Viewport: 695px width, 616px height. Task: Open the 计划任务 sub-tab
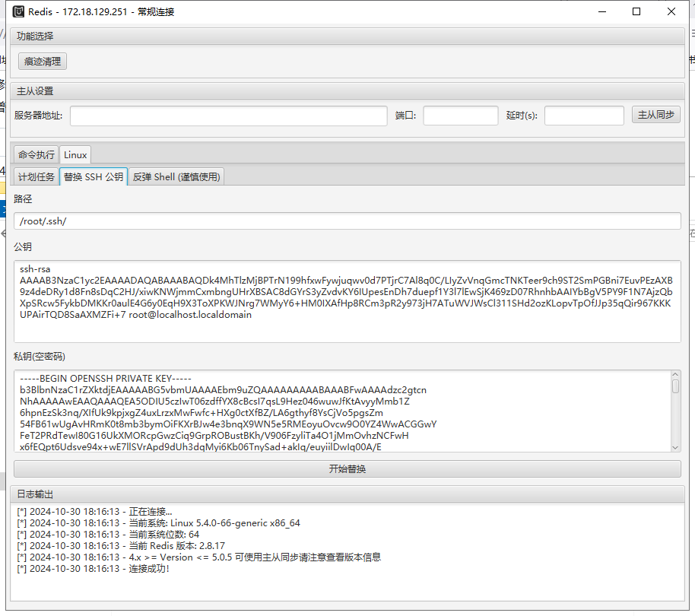pyautogui.click(x=36, y=177)
